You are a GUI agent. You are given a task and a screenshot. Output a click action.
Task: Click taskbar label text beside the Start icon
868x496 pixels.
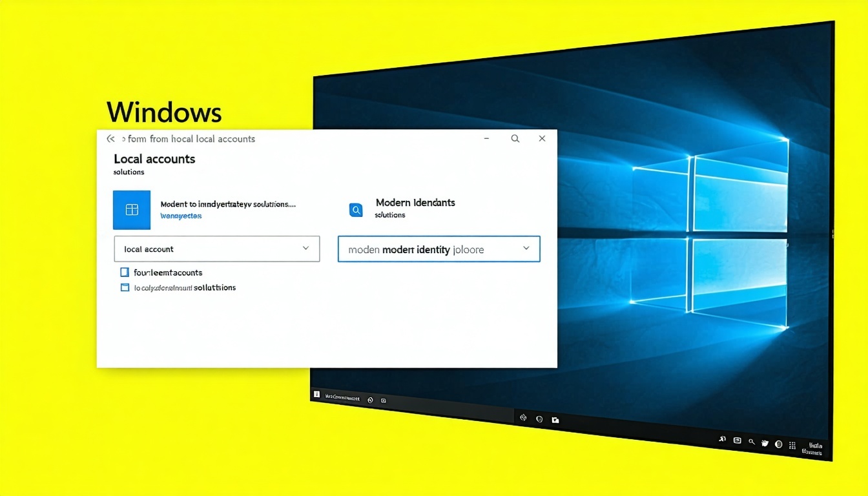(342, 397)
